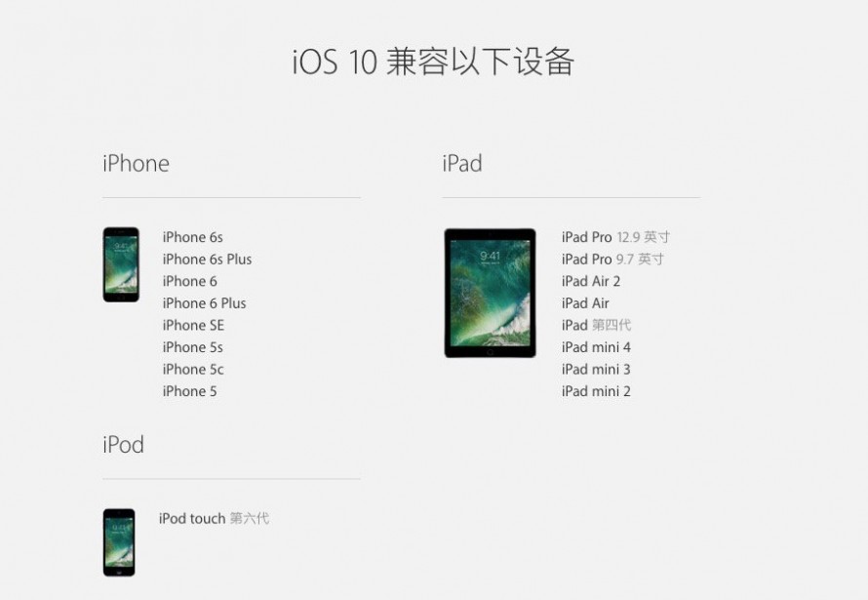Click iPhone 5c list item
868x600 pixels.
click(193, 369)
